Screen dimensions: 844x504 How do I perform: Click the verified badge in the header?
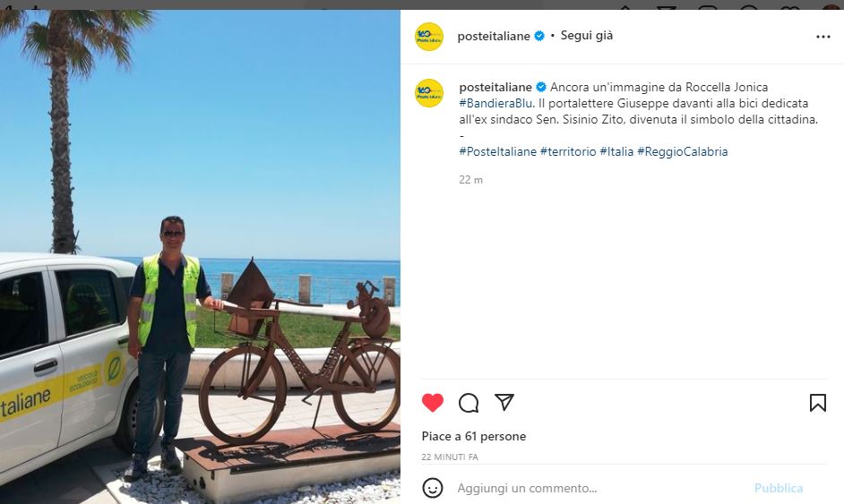(539, 36)
